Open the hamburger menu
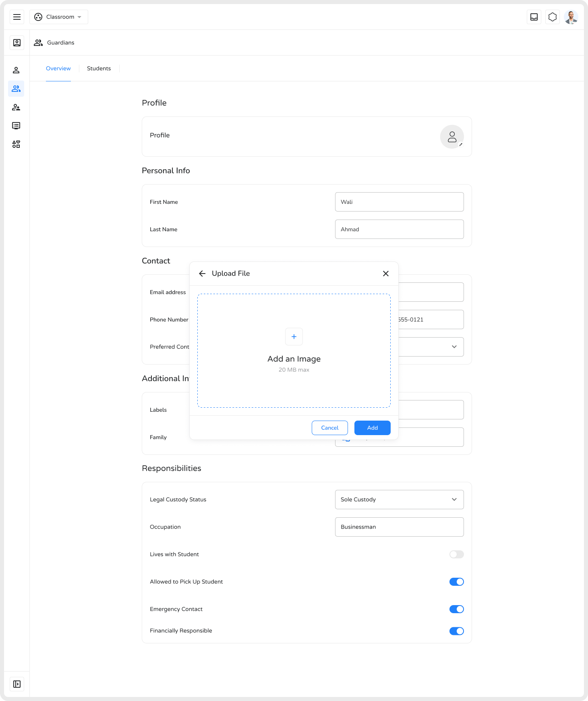 (x=17, y=17)
